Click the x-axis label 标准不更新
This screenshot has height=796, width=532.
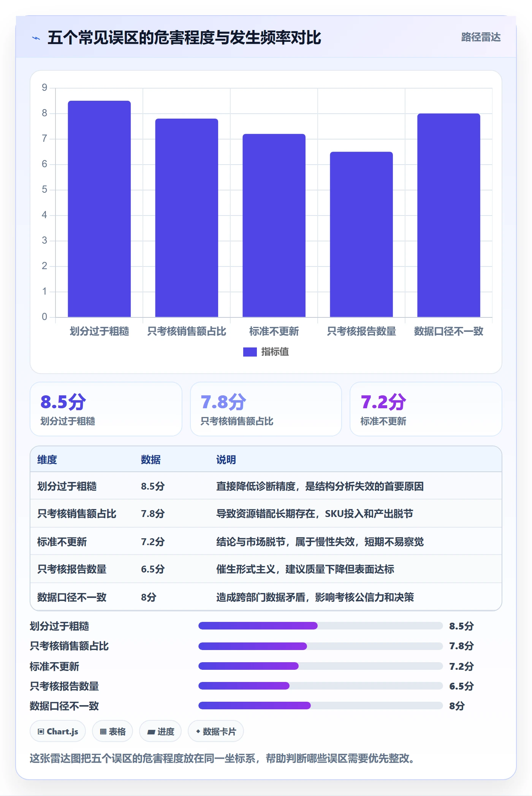tap(274, 331)
